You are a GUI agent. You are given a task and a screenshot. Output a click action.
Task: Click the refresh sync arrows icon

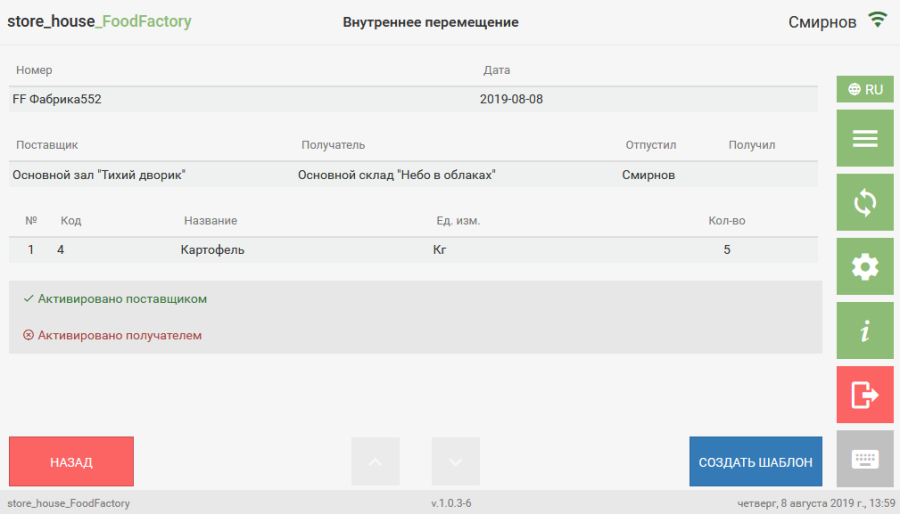(864, 202)
